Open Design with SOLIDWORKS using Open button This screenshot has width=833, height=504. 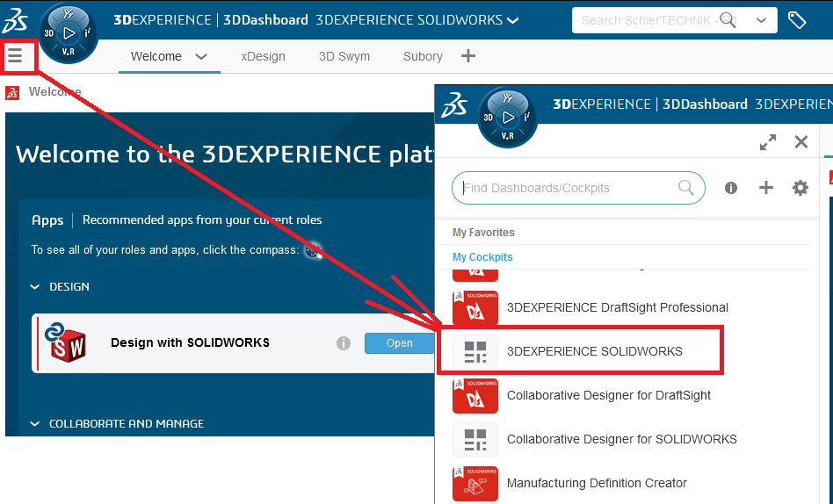399,343
